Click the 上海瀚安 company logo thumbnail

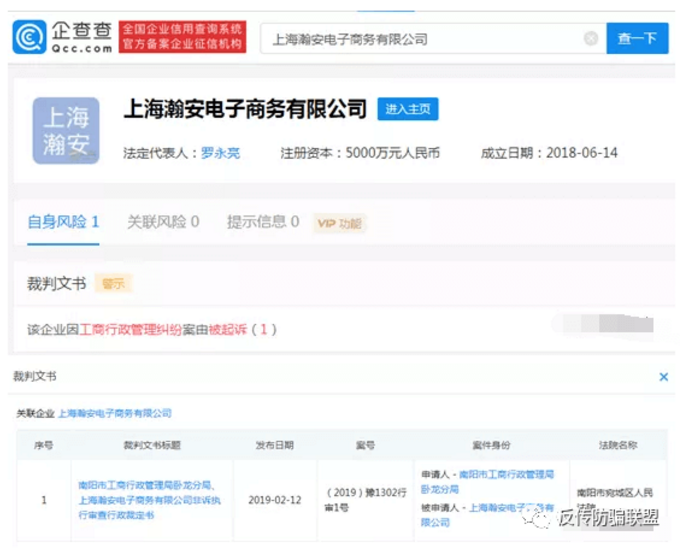(66, 131)
